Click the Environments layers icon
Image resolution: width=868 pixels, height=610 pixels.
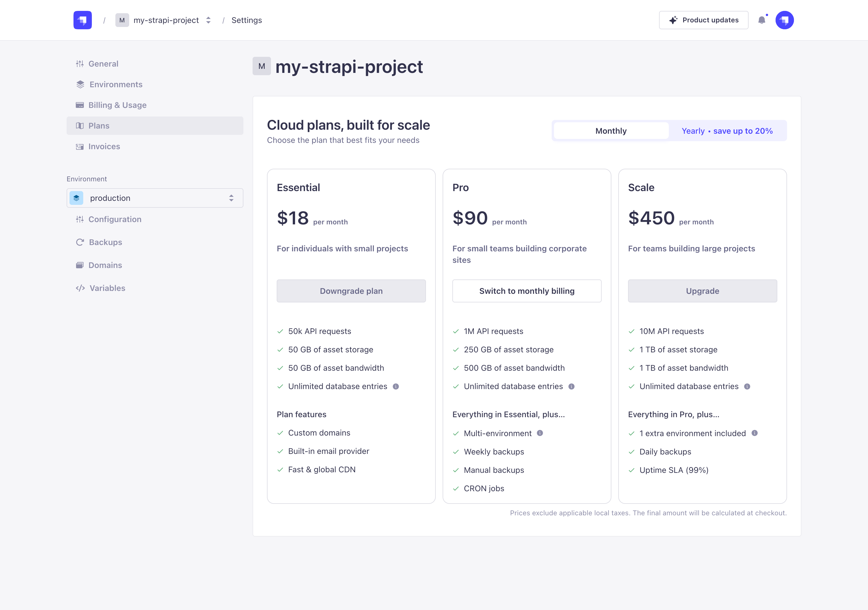pos(80,84)
